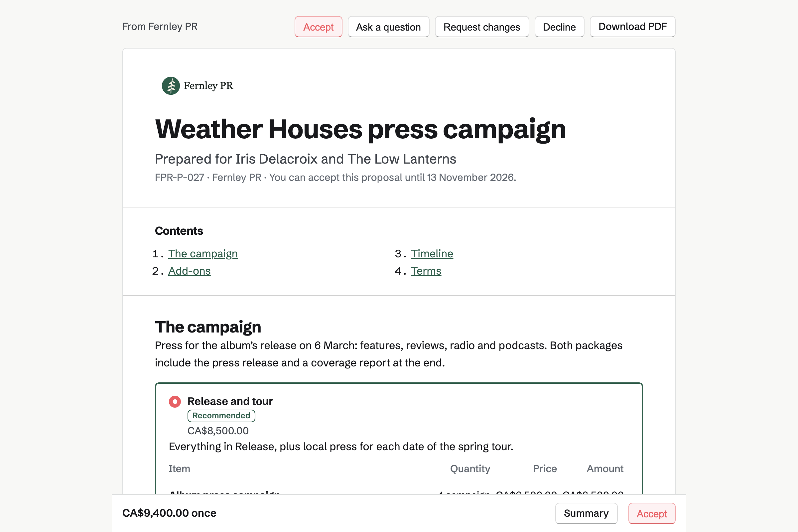Click the CA$9,400.00 once total
Viewport: 798px width, 532px height.
(169, 513)
